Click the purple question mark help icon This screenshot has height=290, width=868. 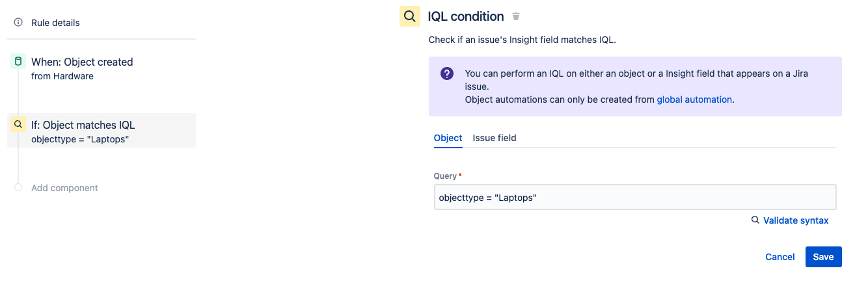coord(447,73)
